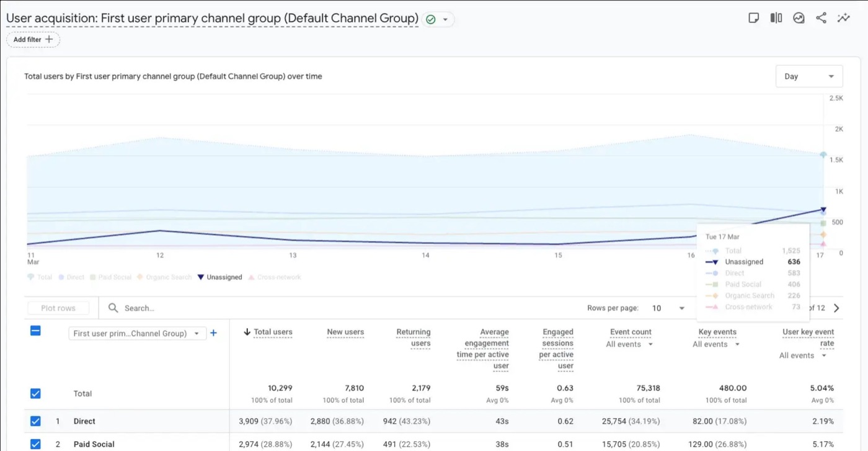Click the Direct event count 25,754 cell

[x=631, y=421]
